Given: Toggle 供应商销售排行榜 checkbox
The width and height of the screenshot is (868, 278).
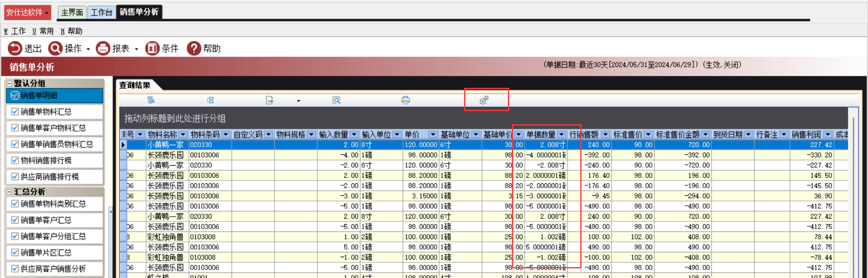Looking at the screenshot, I should point(15,177).
